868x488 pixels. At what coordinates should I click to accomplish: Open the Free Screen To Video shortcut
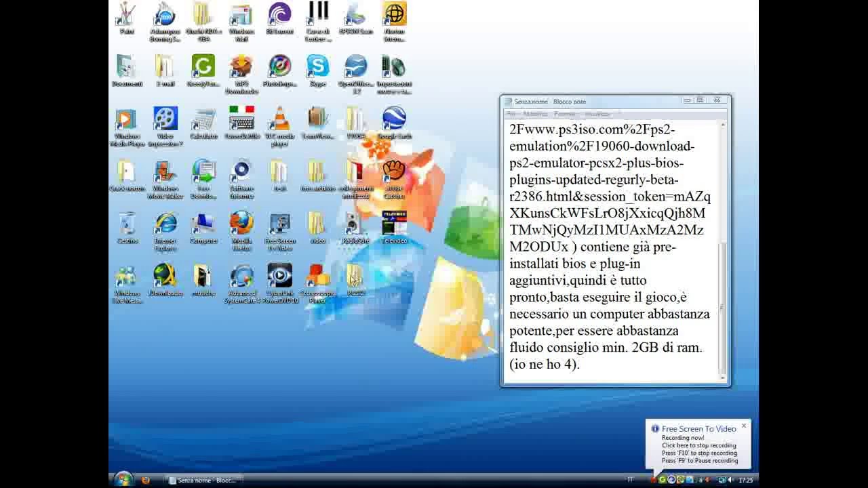pos(279,232)
